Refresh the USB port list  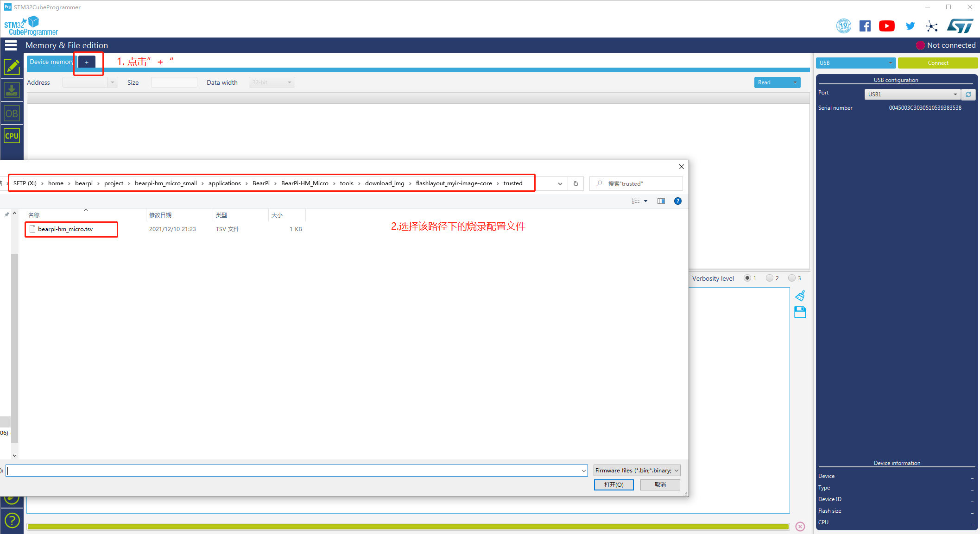968,94
